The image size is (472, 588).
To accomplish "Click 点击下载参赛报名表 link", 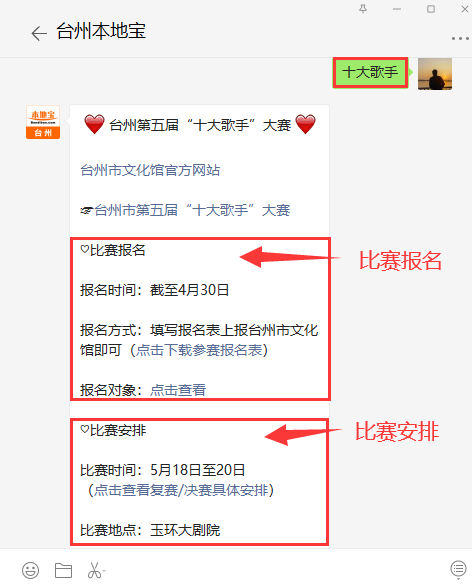I will click(x=199, y=350).
